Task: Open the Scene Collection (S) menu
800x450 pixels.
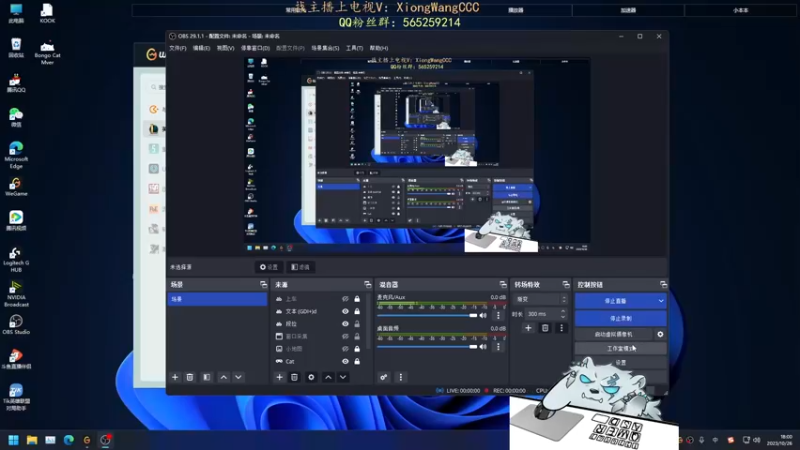Action: (325, 48)
